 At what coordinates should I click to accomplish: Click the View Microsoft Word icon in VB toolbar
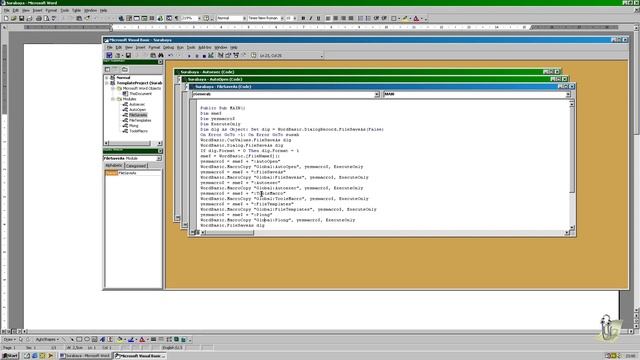109,55
